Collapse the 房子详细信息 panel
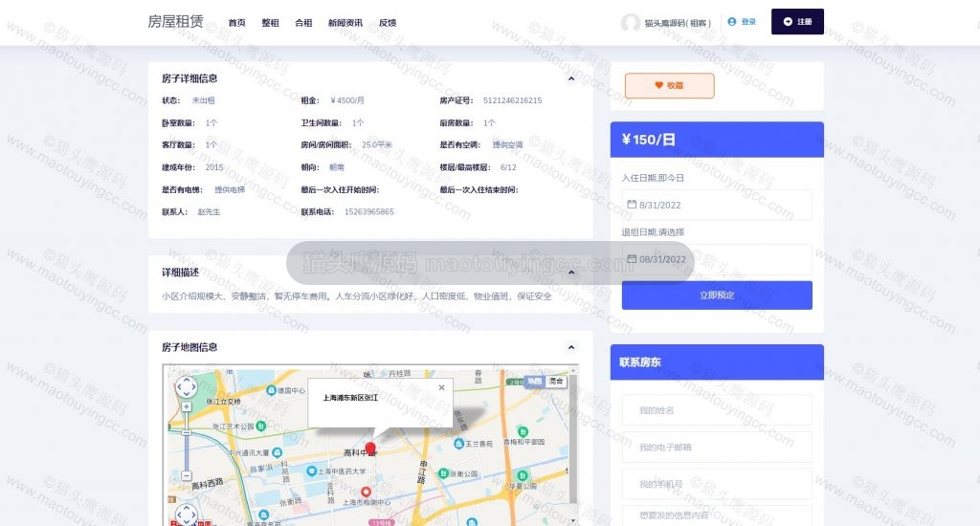The height and width of the screenshot is (526, 980). (571, 78)
